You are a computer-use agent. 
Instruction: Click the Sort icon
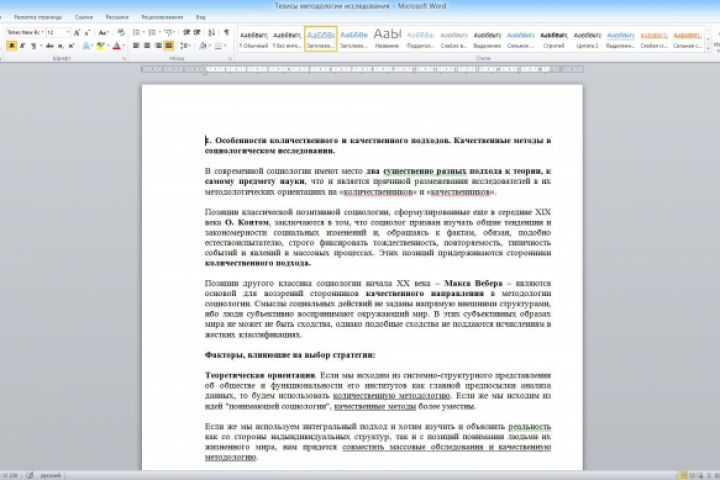211,33
